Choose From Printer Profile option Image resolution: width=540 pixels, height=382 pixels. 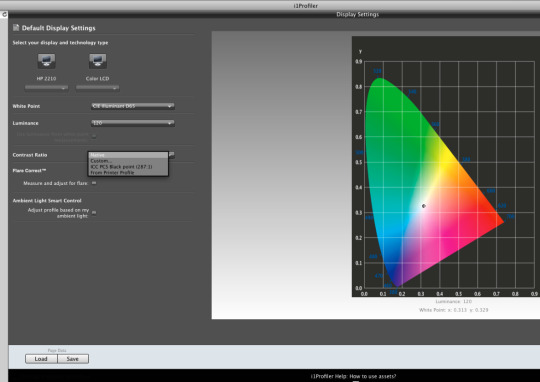click(x=128, y=172)
